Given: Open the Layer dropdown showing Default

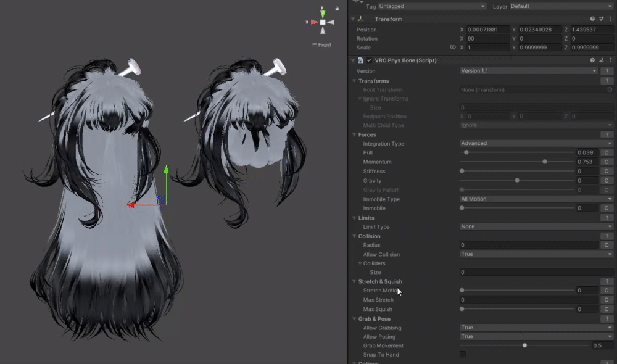Looking at the screenshot, I should [x=561, y=6].
